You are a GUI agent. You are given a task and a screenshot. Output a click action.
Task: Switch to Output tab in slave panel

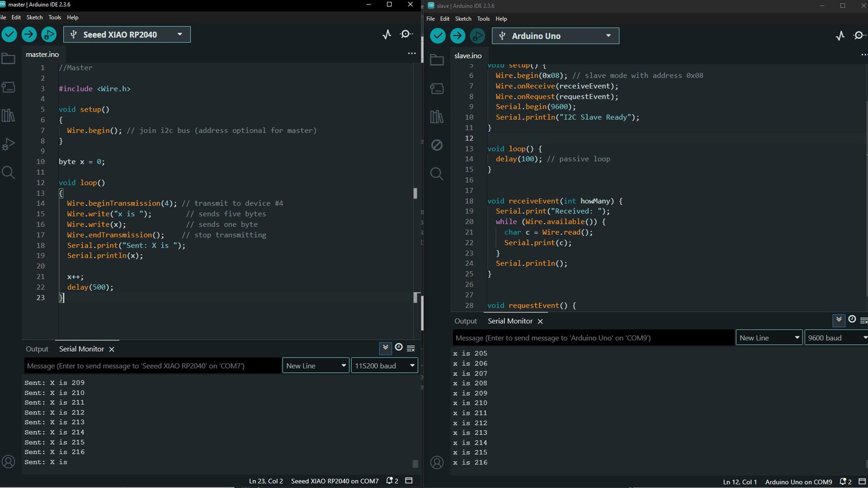[x=466, y=321]
